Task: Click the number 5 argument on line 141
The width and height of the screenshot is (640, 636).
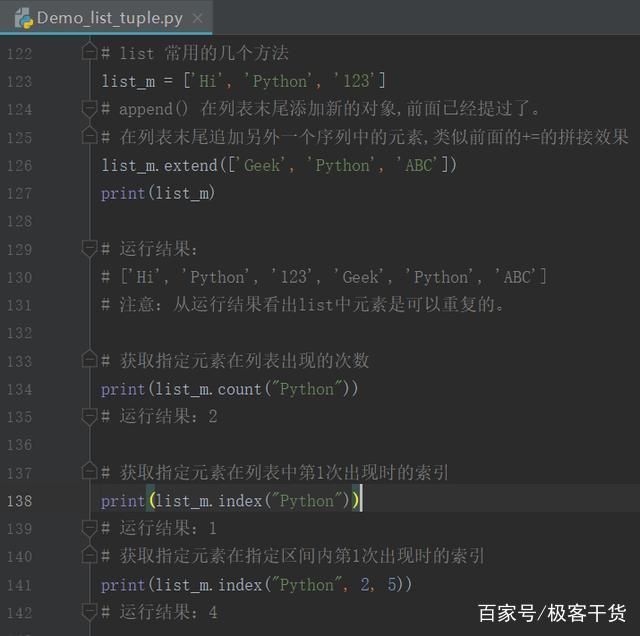Action: click(392, 585)
